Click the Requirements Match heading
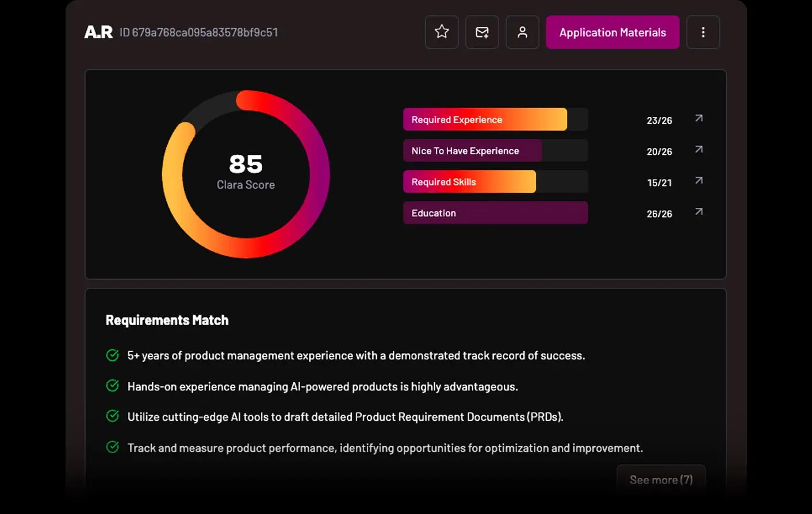 tap(167, 320)
